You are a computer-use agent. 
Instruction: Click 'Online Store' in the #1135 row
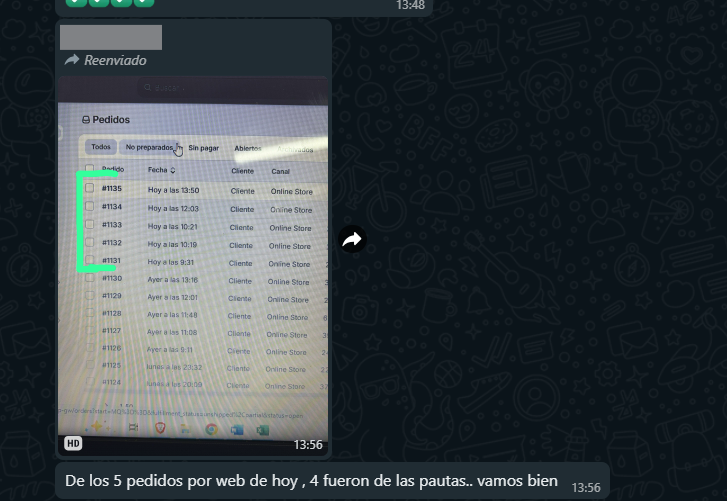[292, 191]
